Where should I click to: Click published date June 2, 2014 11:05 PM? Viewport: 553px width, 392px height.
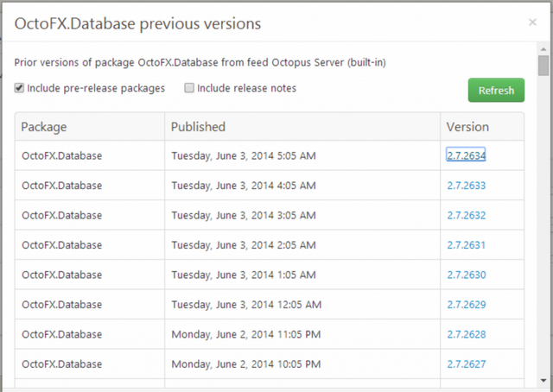pyautogui.click(x=245, y=334)
